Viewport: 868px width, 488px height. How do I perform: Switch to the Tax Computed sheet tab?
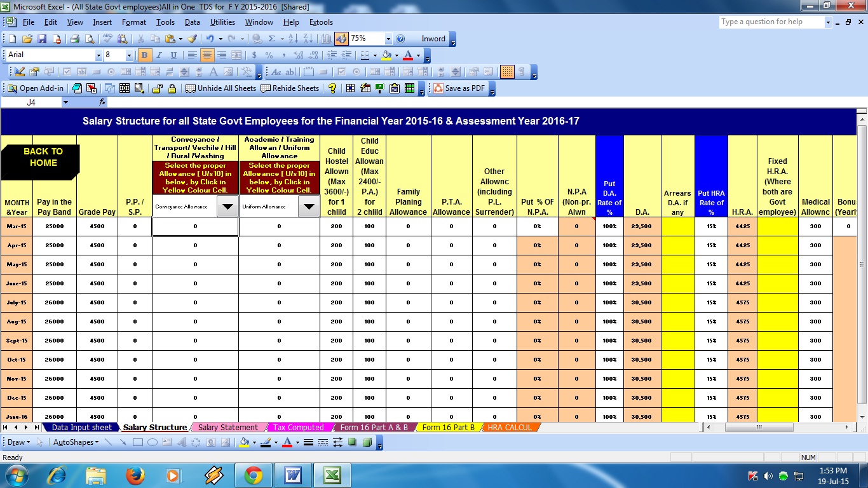point(298,428)
